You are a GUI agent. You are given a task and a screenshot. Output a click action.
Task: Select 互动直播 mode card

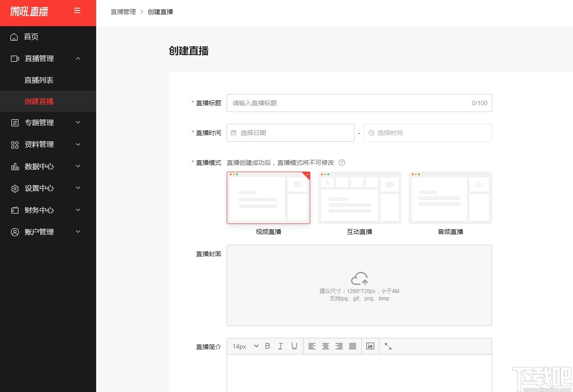click(359, 198)
